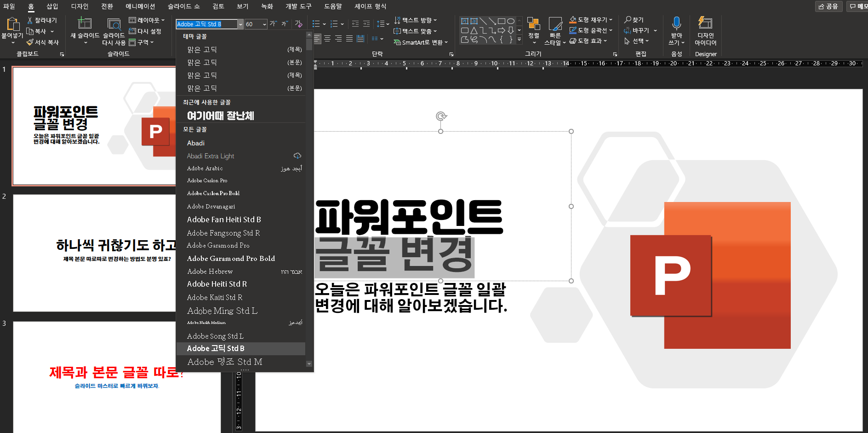Click the font list scrollbar thumb
868x433 pixels.
pos(309,44)
